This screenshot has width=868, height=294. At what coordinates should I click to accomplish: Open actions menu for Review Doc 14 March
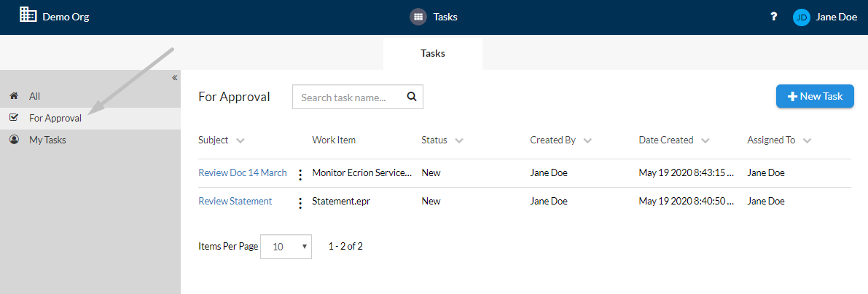pyautogui.click(x=300, y=175)
